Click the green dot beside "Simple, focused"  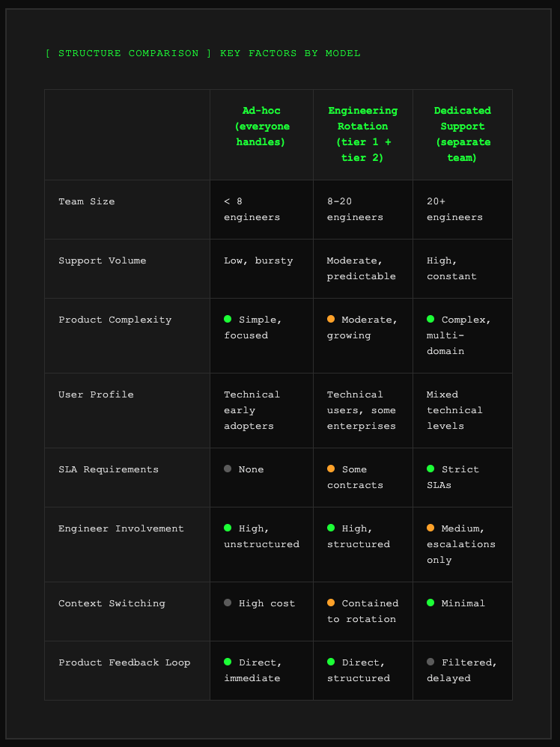click(x=228, y=320)
